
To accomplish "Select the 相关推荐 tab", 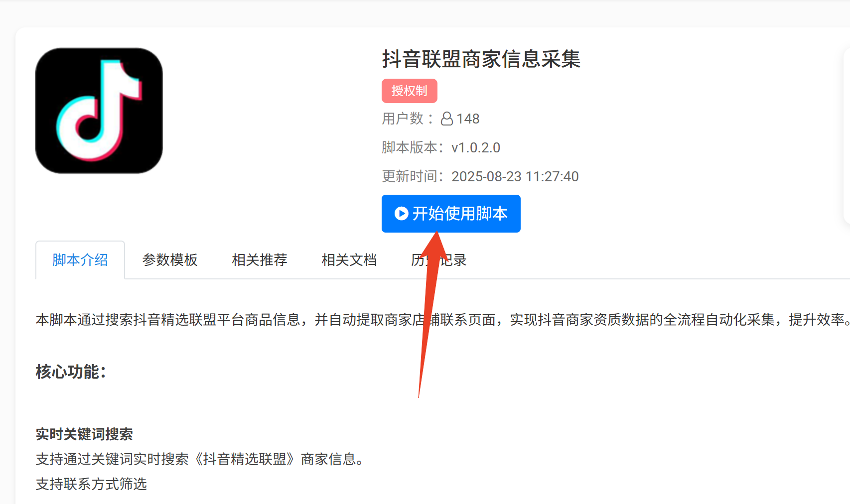I will (x=260, y=260).
